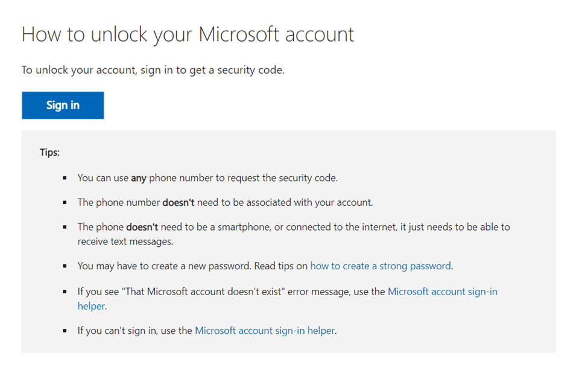Screen dimensions: 588x373
Task: Click the blue Sign in button
Action: [x=63, y=105]
